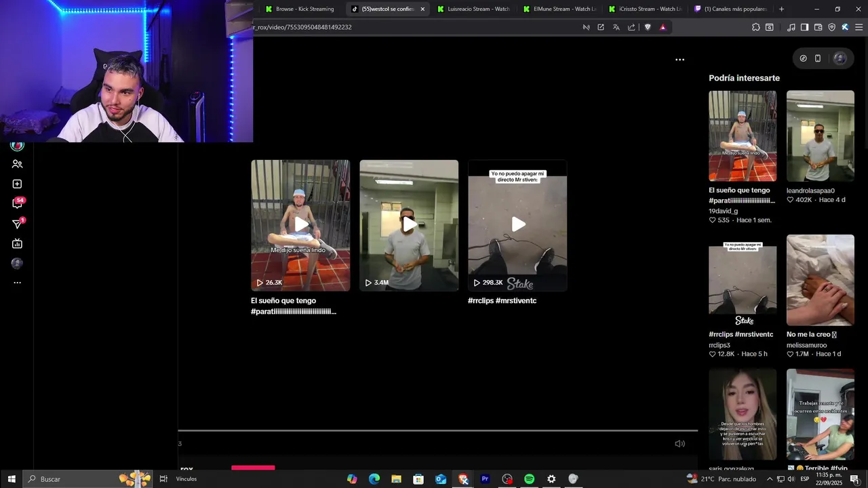Image resolution: width=868 pixels, height=488 pixels.
Task: Open File Explorer from the taskbar
Action: [x=396, y=479]
